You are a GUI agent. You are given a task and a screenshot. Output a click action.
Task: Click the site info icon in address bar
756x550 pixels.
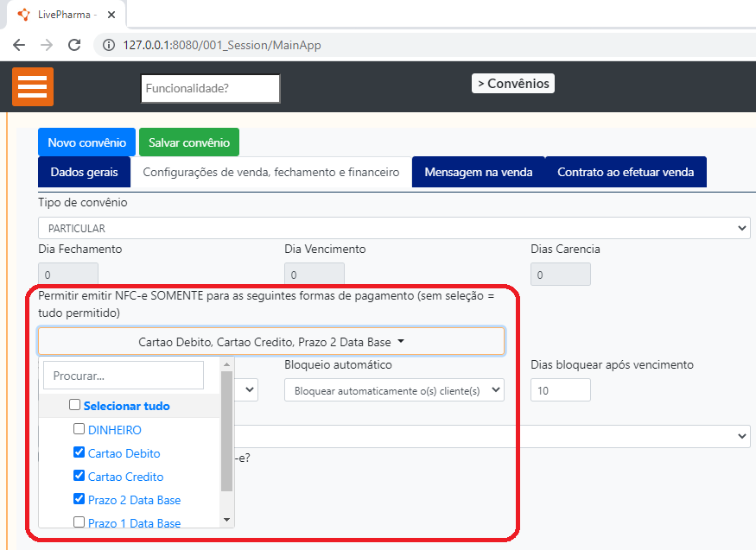pyautogui.click(x=109, y=45)
